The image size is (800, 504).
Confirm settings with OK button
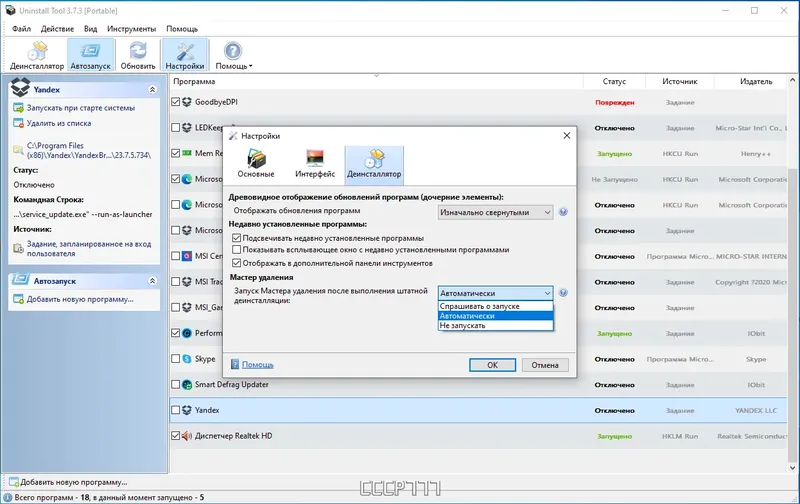(492, 365)
